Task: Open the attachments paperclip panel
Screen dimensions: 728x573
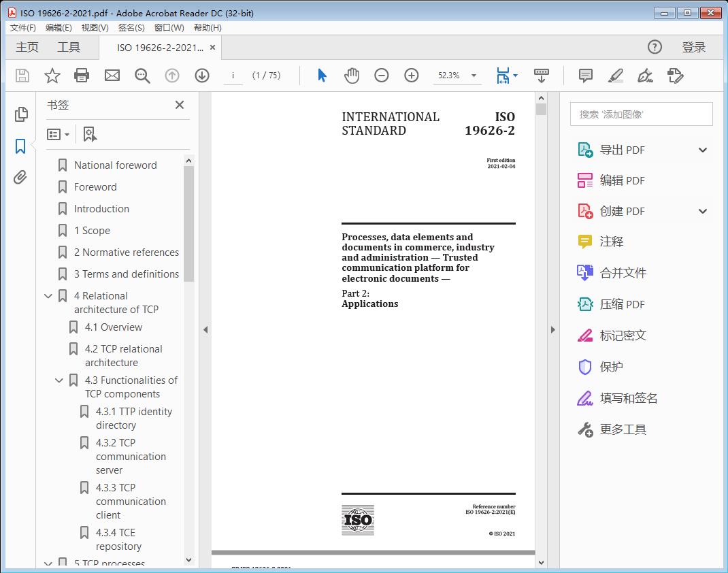Action: click(x=20, y=178)
